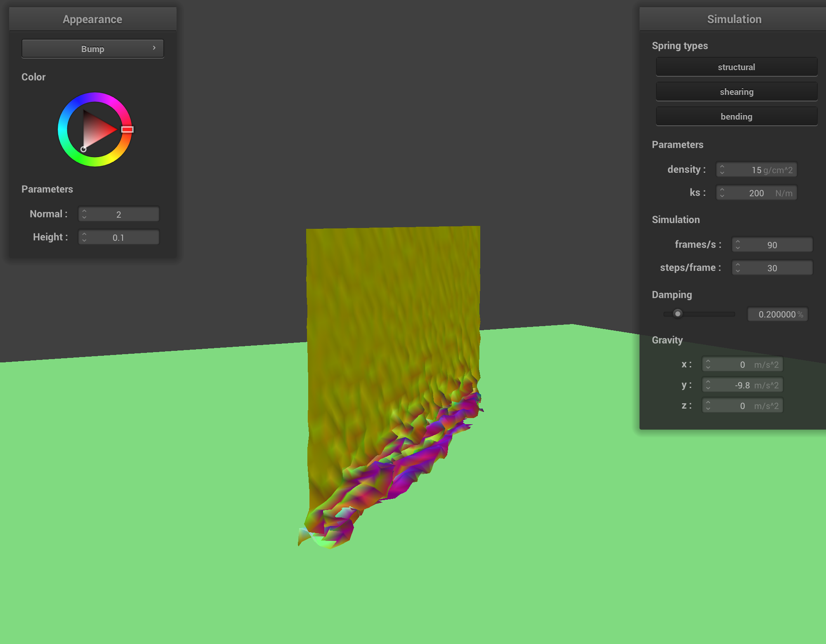Decrease Gravity x with down arrow
The width and height of the screenshot is (826, 644).
708,367
